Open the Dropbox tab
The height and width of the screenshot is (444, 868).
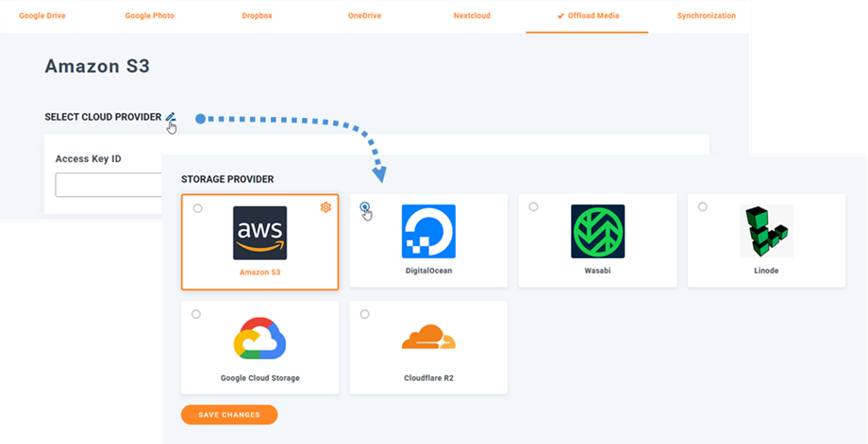(x=256, y=16)
